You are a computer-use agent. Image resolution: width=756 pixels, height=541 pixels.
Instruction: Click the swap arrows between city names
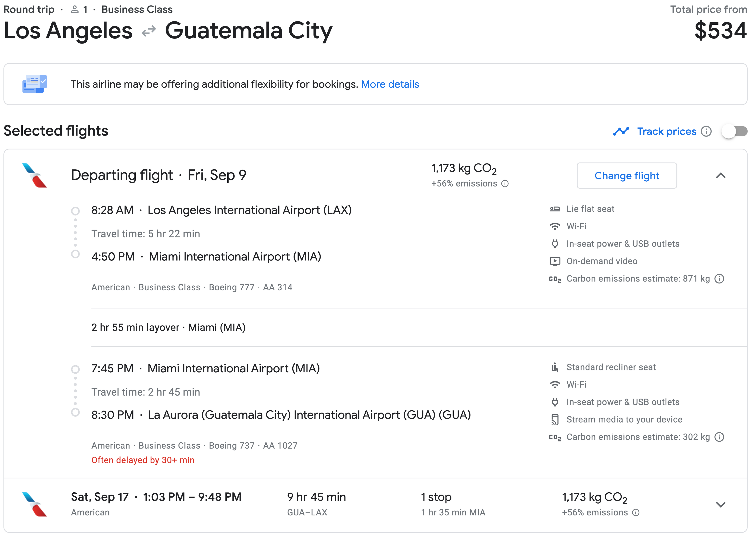pyautogui.click(x=149, y=31)
